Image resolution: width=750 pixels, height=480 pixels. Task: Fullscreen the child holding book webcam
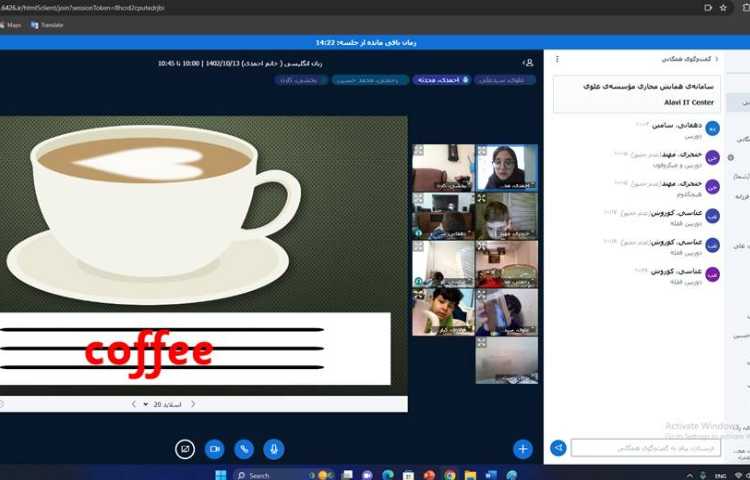[x=482, y=295]
